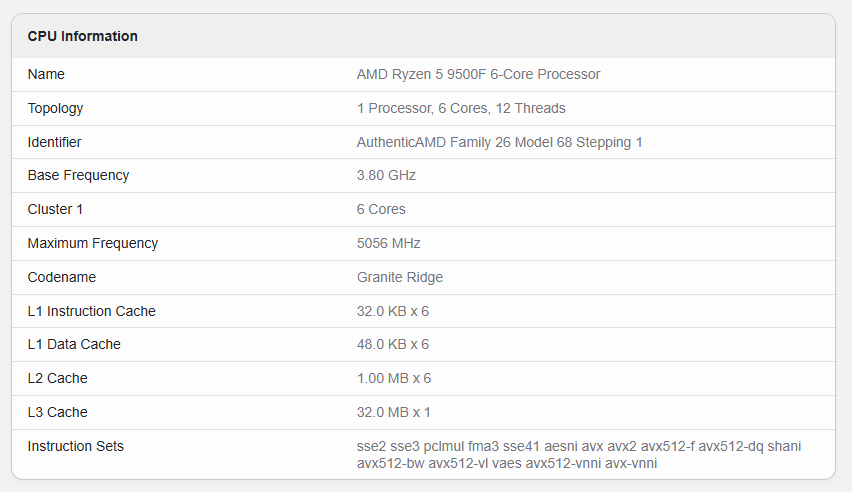Click the 6 Cores value
The height and width of the screenshot is (492, 852).
(381, 209)
